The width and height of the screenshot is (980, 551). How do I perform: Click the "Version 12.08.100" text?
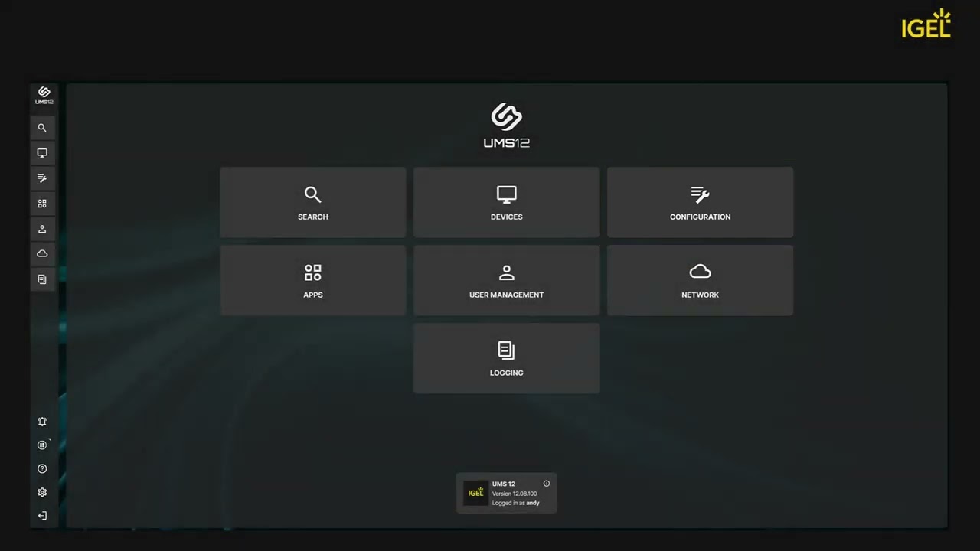coord(514,494)
